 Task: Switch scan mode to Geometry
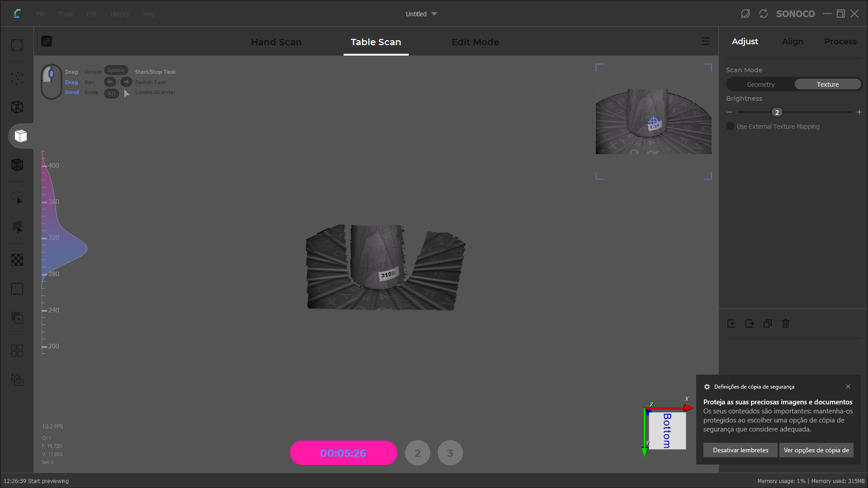pos(760,84)
